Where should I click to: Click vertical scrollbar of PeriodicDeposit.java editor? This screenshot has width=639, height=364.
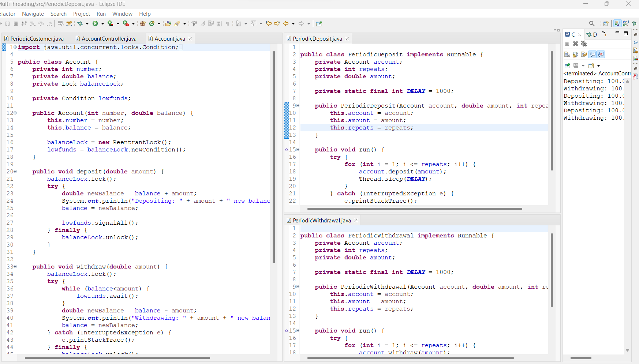coord(552,111)
